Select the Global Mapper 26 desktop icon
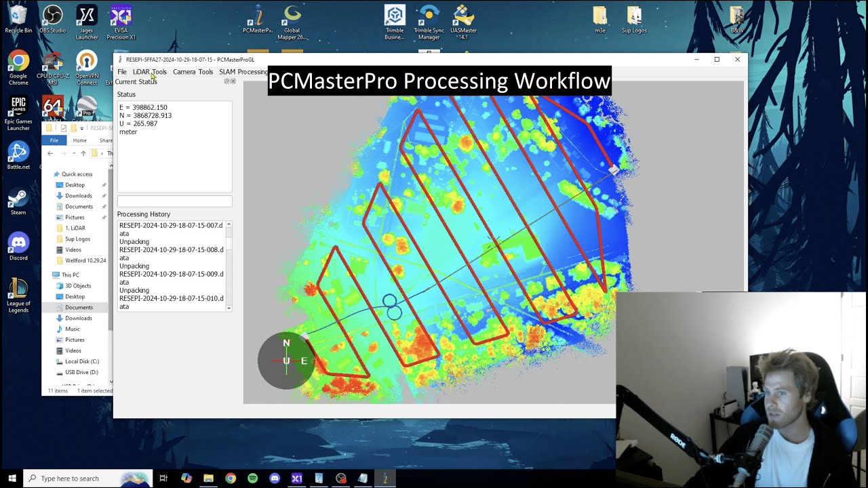Image resolution: width=868 pixels, height=488 pixels. click(292, 22)
